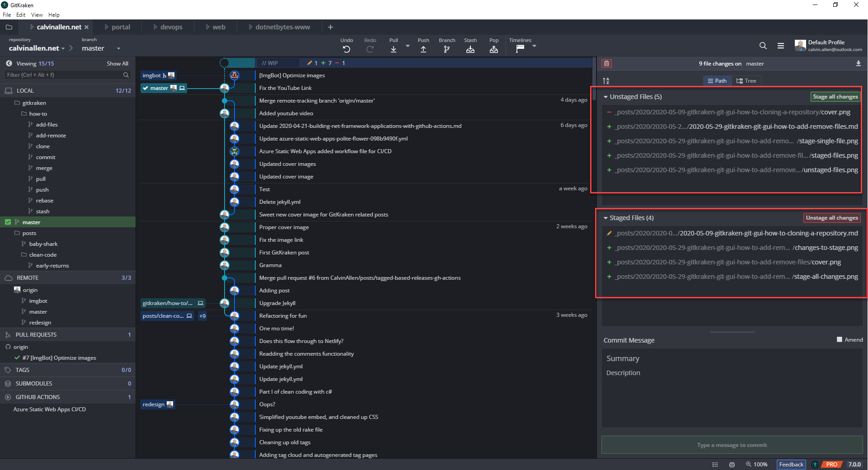Switch to the dotnetbytes-www tab
The height and width of the screenshot is (470, 868).
(279, 27)
